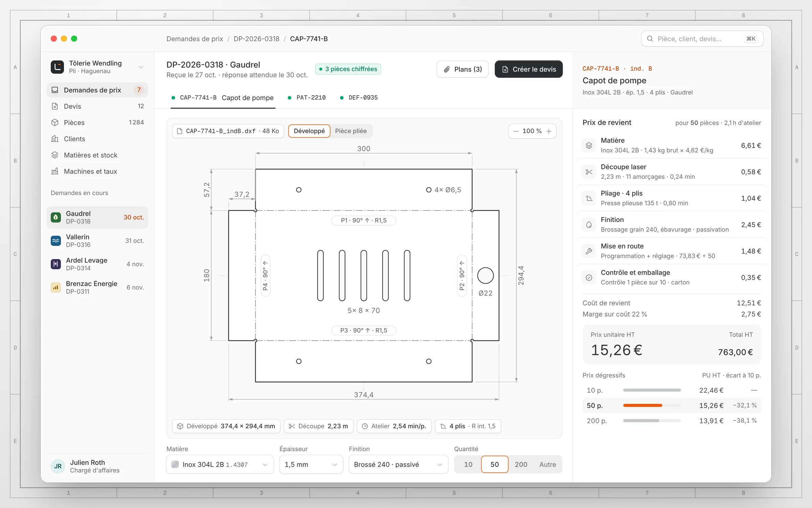The image size is (812, 508).
Task: Open the Brossé 240 · passivé finition dropdown
Action: point(399,465)
